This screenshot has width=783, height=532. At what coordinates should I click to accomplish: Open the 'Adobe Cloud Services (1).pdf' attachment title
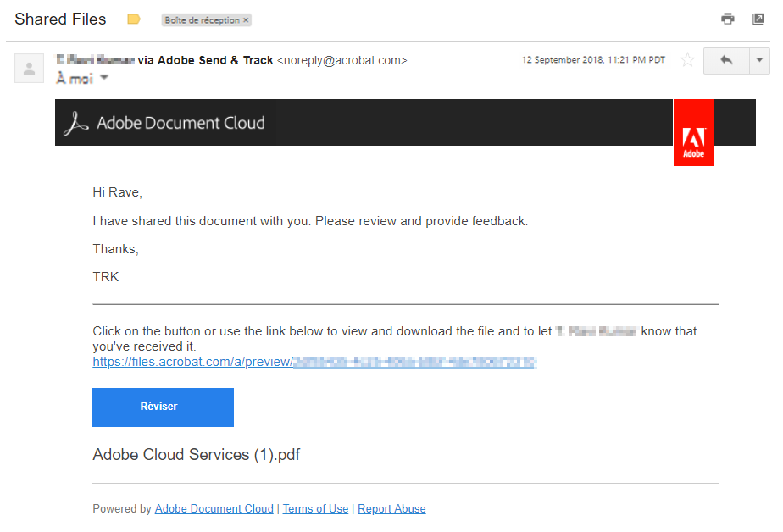[x=196, y=455]
